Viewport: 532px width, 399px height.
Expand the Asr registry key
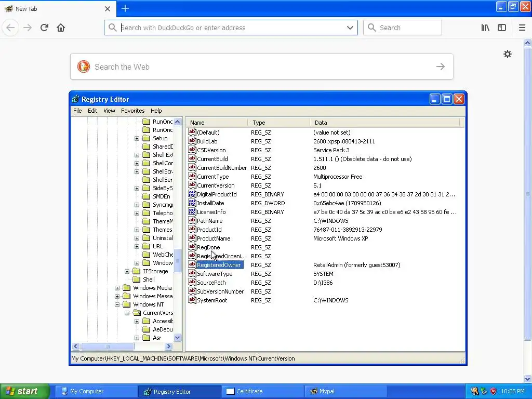(137, 338)
